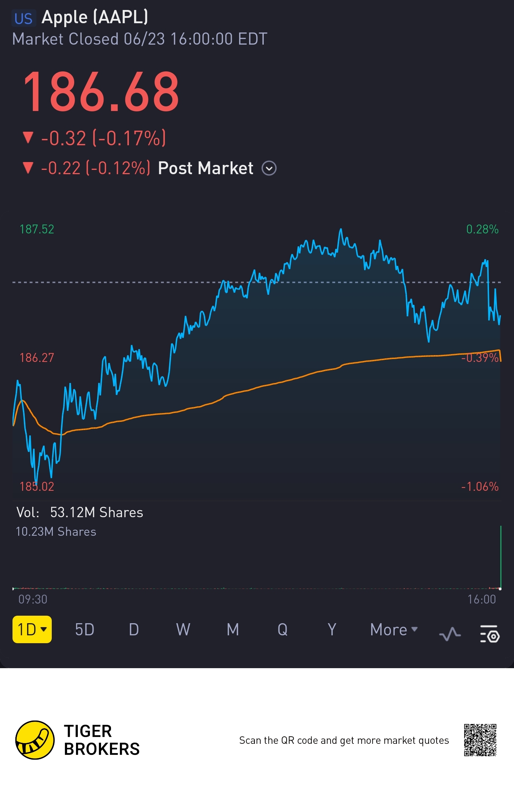Open chart settings gear-list icon
Viewport: 514px width, 812px height.
490,634
